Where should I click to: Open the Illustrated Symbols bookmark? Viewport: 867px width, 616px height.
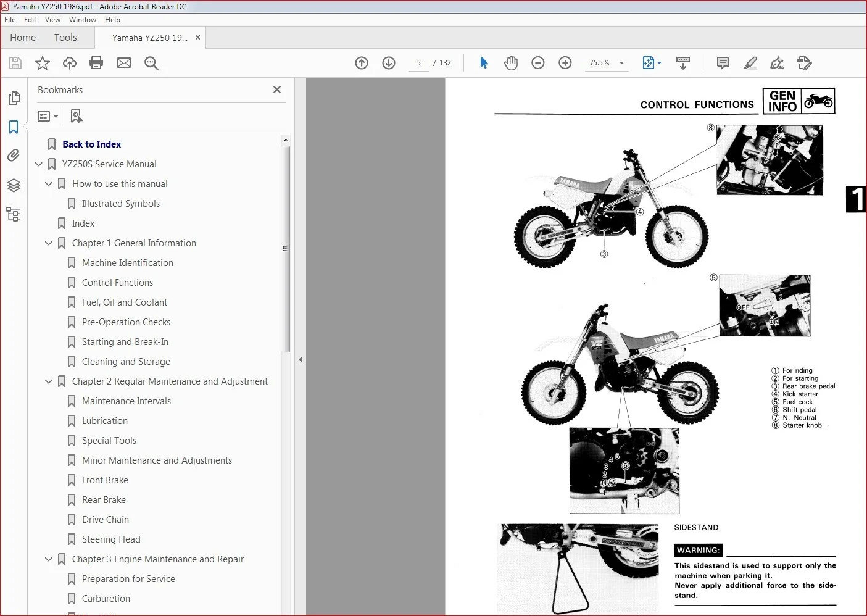click(x=121, y=204)
